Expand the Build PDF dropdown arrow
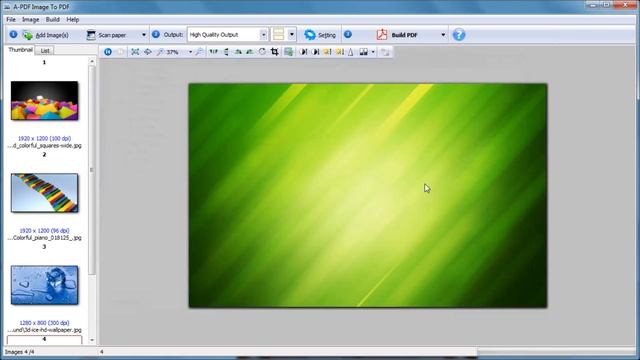The width and height of the screenshot is (640, 360). point(443,35)
